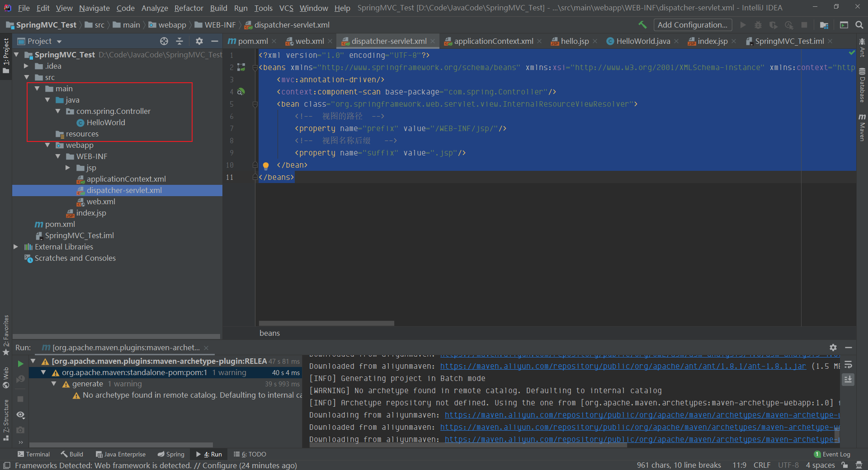The height and width of the screenshot is (470, 868).
Task: Hide the Run tool window
Action: 849,348
